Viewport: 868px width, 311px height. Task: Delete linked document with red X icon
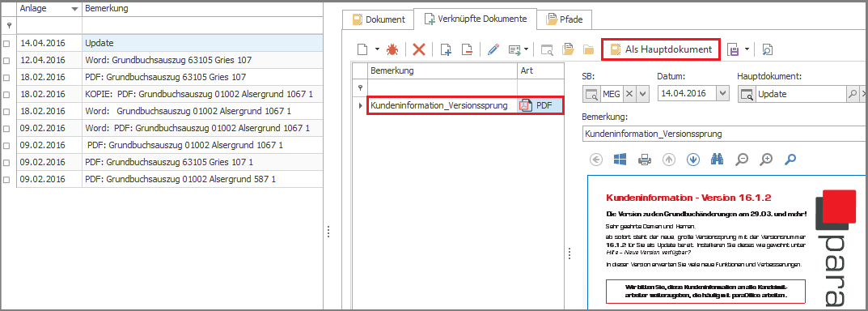click(x=419, y=49)
